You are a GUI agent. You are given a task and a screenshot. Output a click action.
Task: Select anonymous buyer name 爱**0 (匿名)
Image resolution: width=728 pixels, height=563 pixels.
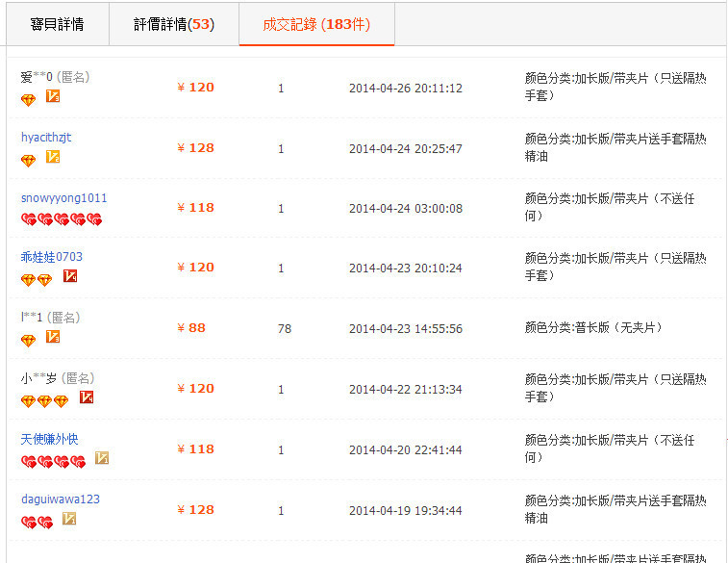[x=55, y=77]
